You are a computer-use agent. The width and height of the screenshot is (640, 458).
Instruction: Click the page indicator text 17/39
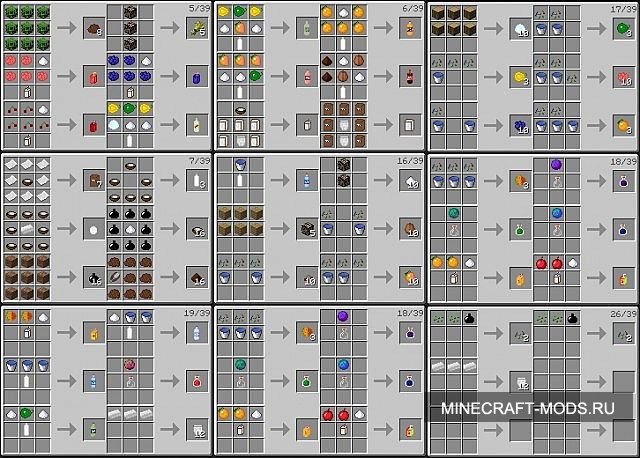pyautogui.click(x=623, y=9)
